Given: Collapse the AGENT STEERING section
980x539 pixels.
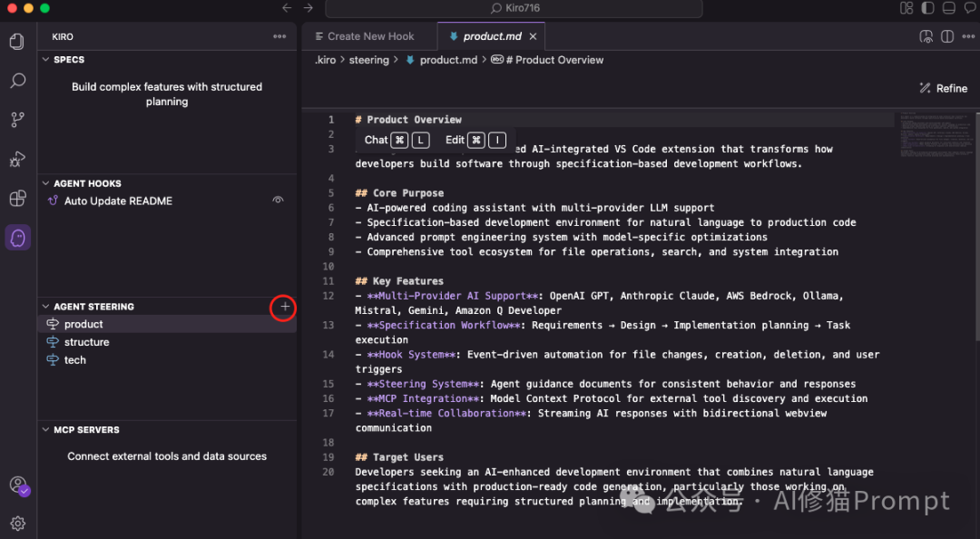Looking at the screenshot, I should coord(45,307).
